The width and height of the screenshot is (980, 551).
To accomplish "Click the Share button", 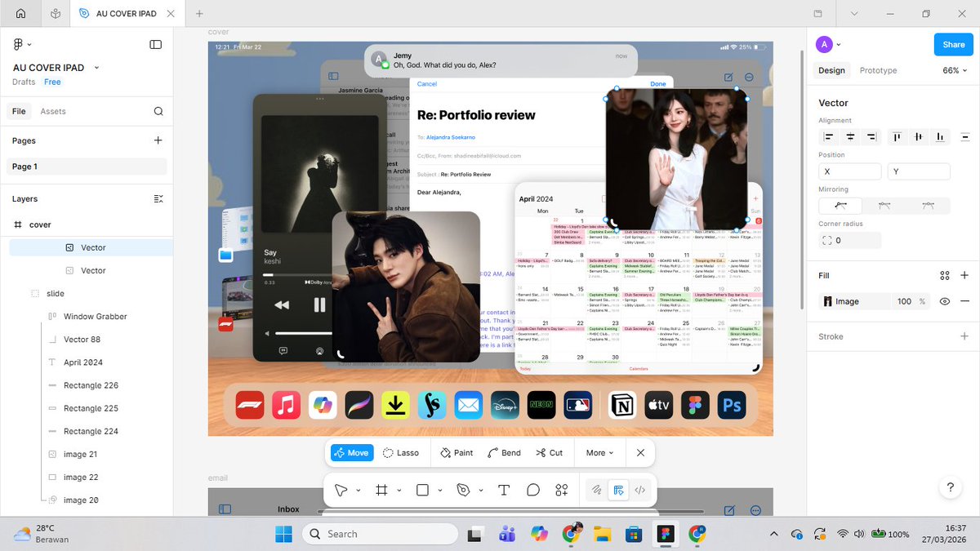I will point(953,44).
